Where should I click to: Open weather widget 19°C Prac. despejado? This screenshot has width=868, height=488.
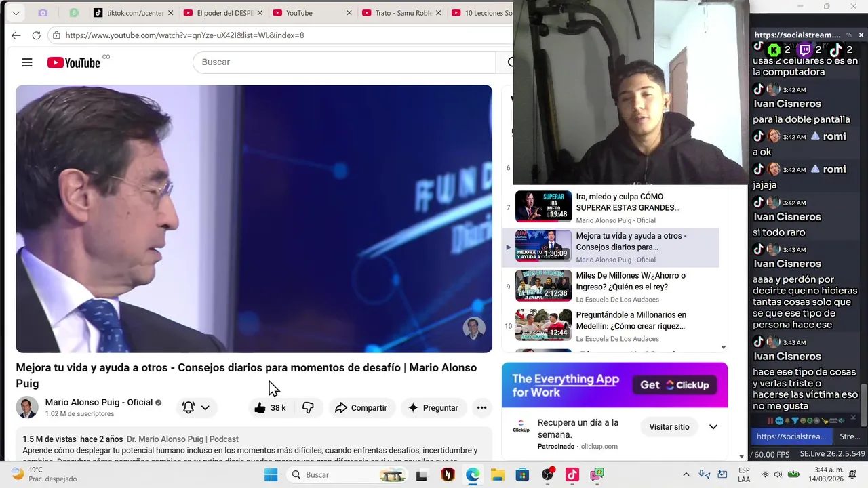coord(44,474)
